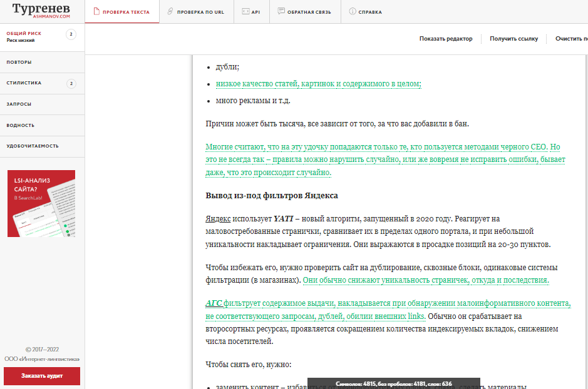Click highlighted sentence 'Они обычно снижают уникальность'
The width and height of the screenshot is (588, 389).
(x=426, y=280)
